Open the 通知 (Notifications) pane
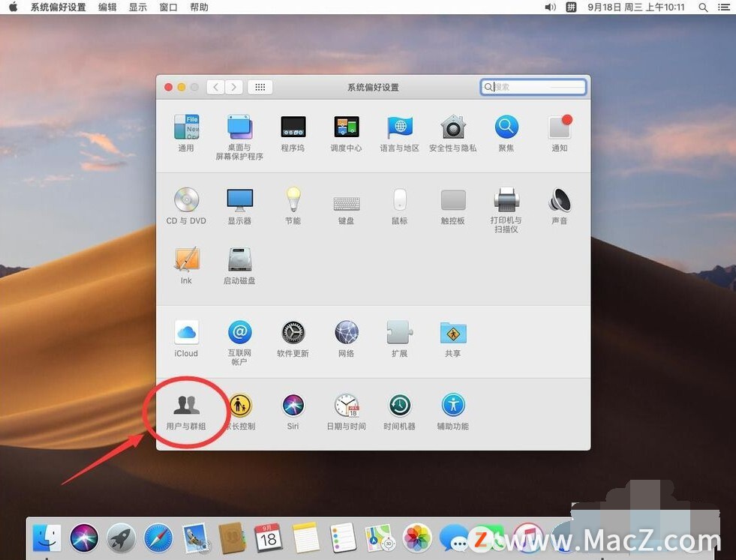The image size is (736, 560). (x=560, y=133)
